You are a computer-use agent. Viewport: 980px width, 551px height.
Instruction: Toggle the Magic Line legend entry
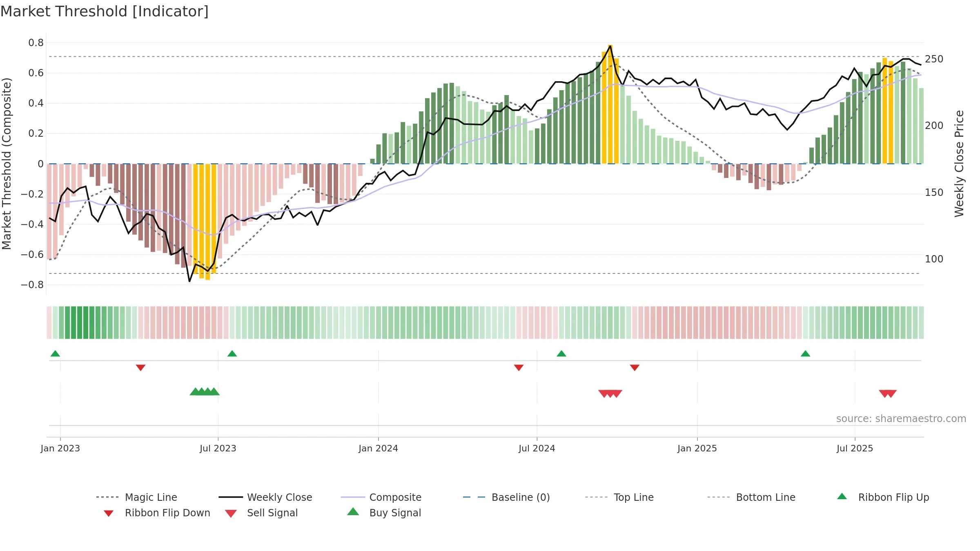[137, 497]
